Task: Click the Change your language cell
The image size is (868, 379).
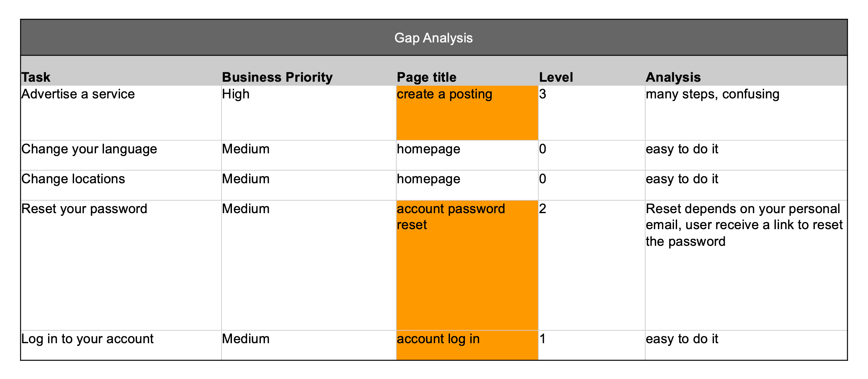Action: tap(89, 149)
